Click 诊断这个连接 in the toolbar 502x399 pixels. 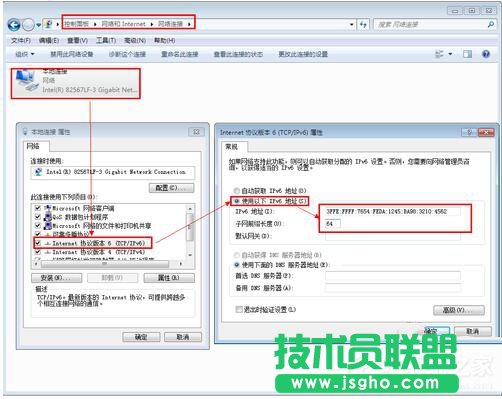point(127,54)
